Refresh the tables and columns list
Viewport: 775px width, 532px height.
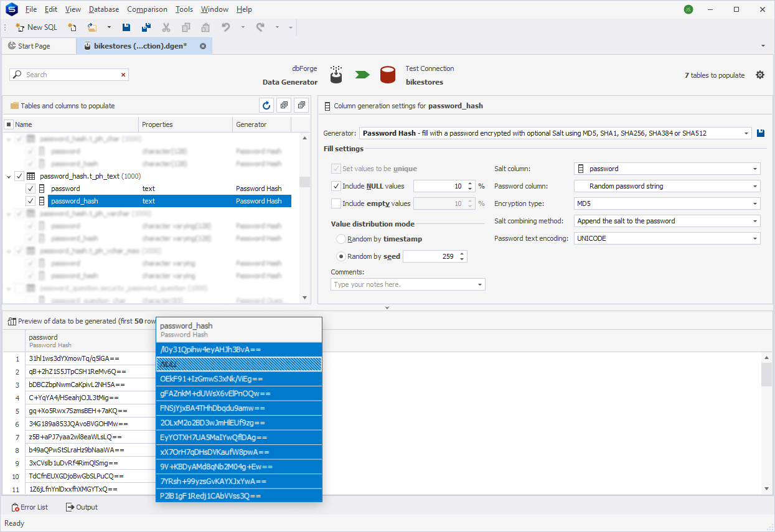click(267, 106)
